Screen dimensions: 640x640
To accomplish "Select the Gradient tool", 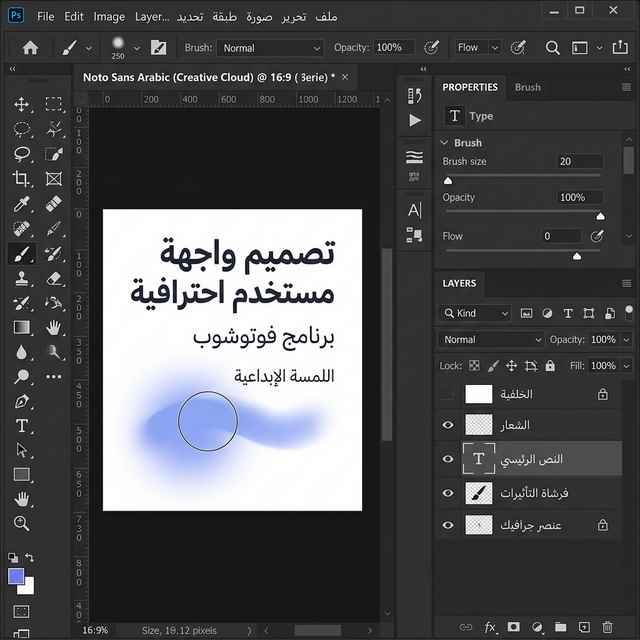I will (x=21, y=327).
